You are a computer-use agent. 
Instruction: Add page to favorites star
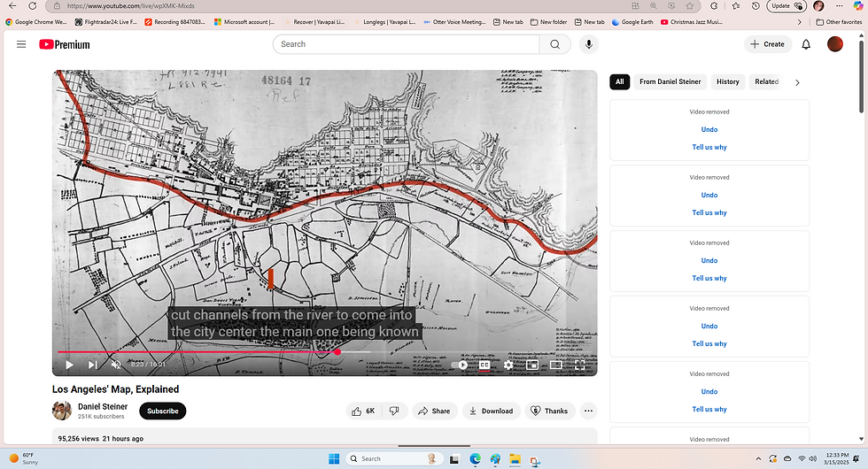pyautogui.click(x=690, y=6)
